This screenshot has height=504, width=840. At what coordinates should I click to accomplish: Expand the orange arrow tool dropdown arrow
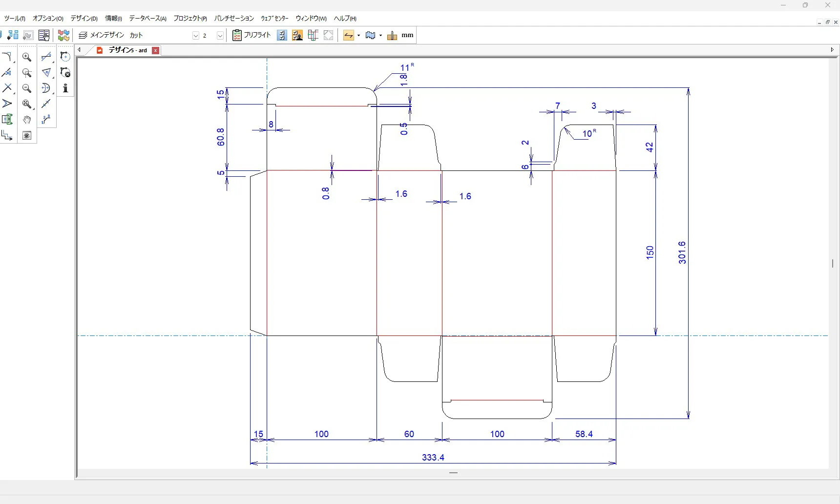359,36
